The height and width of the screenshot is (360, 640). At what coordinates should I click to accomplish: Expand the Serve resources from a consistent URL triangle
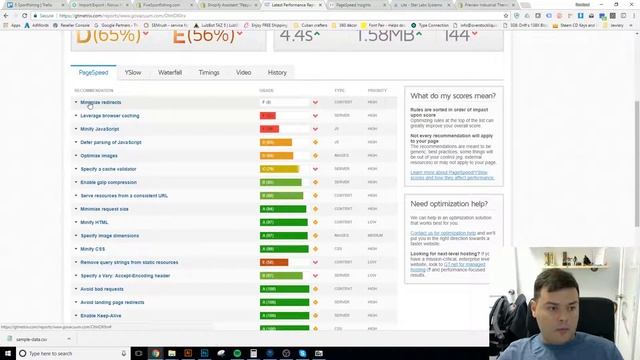coord(76,196)
